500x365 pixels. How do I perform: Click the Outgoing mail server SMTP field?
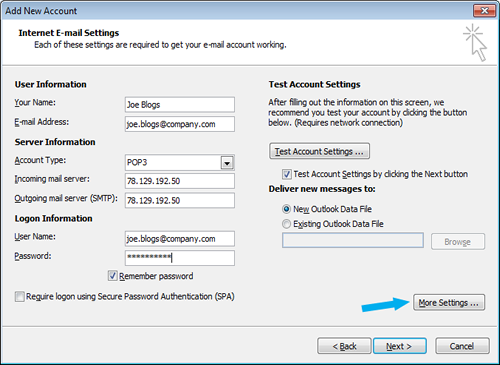coord(180,200)
